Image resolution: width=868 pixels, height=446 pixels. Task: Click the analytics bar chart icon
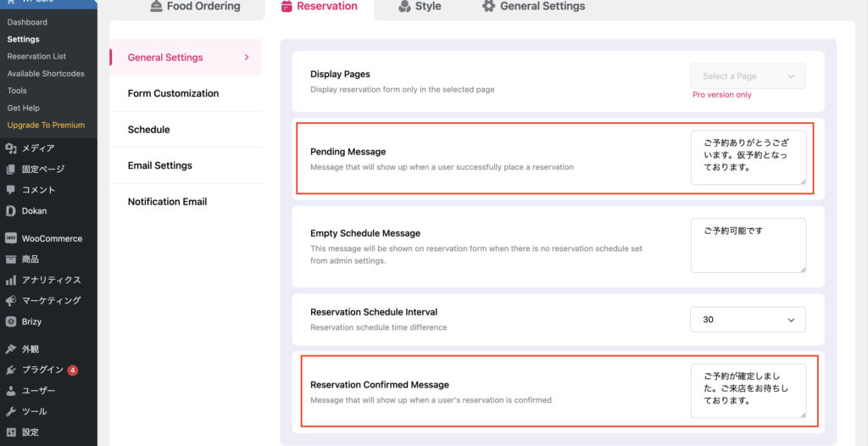(x=10, y=280)
